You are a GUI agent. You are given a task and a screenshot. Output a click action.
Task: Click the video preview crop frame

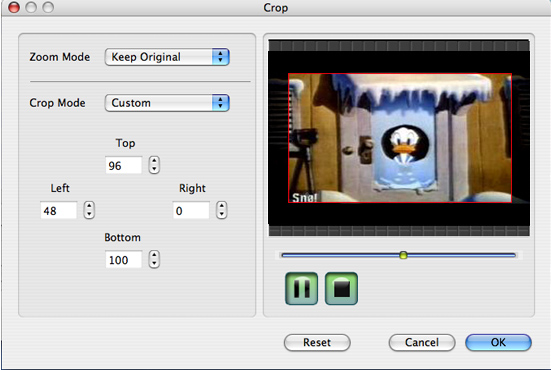pyautogui.click(x=400, y=138)
